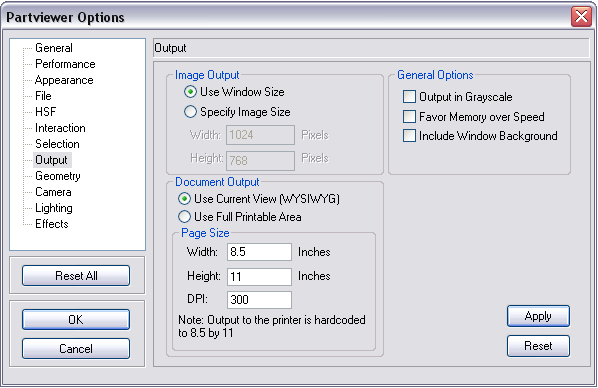Choose the Specify Image Size option

click(190, 112)
